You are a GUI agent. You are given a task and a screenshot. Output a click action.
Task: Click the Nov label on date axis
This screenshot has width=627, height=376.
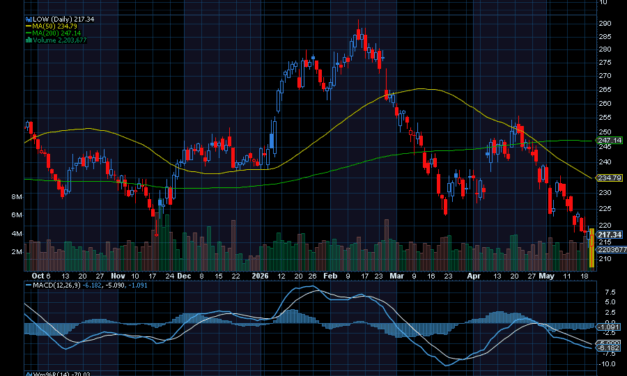[x=118, y=276]
